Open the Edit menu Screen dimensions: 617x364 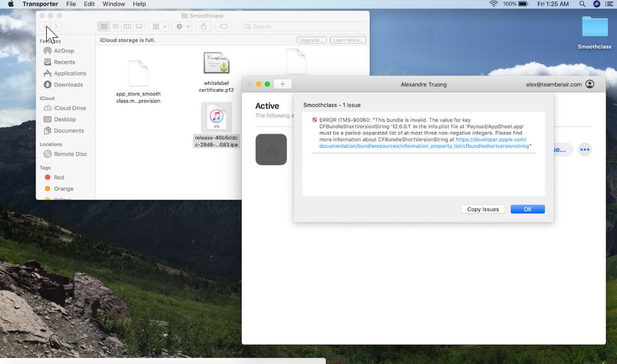tap(89, 4)
